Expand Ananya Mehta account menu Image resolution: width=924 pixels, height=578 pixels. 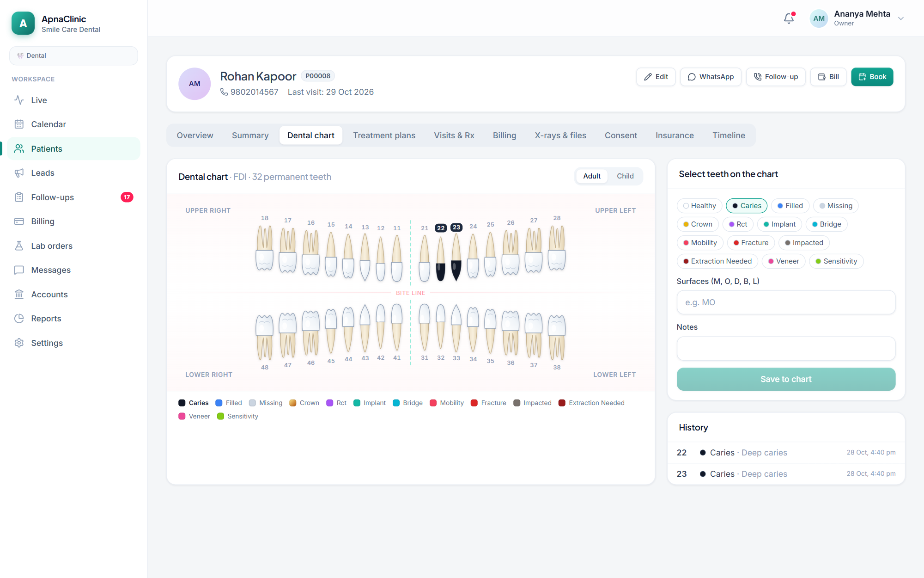coord(857,18)
